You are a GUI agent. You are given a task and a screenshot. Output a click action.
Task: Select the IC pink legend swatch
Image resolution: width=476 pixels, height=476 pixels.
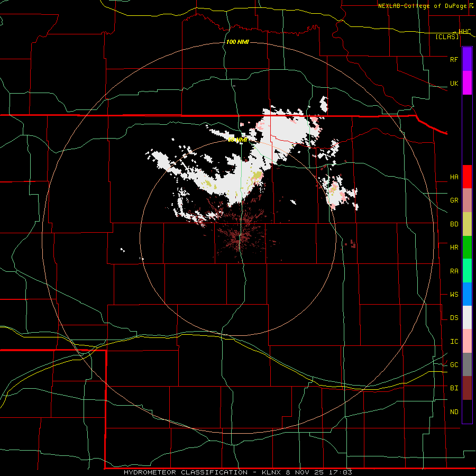[x=467, y=341]
